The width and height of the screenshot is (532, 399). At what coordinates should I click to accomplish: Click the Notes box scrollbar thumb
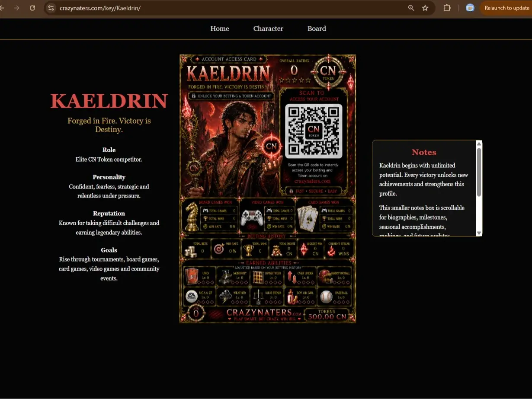(x=479, y=172)
